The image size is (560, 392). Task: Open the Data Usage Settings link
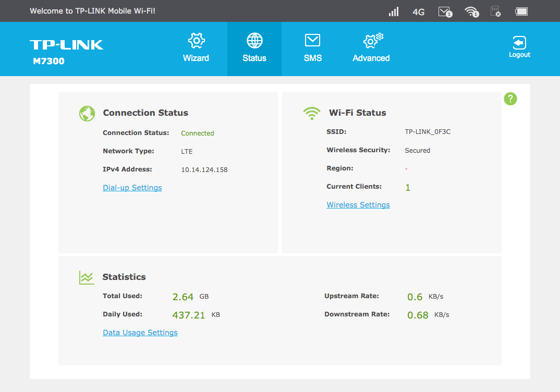(x=140, y=333)
